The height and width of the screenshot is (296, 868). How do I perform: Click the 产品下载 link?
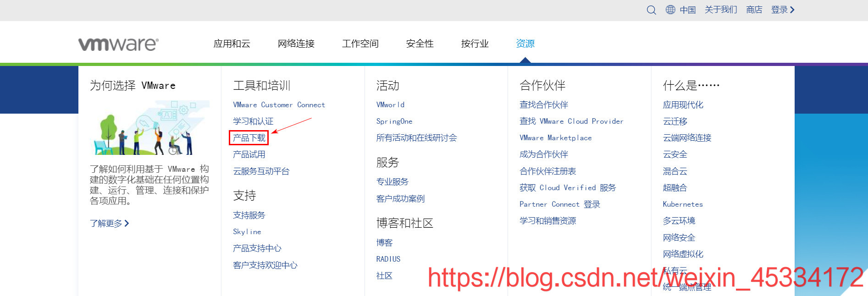249,138
